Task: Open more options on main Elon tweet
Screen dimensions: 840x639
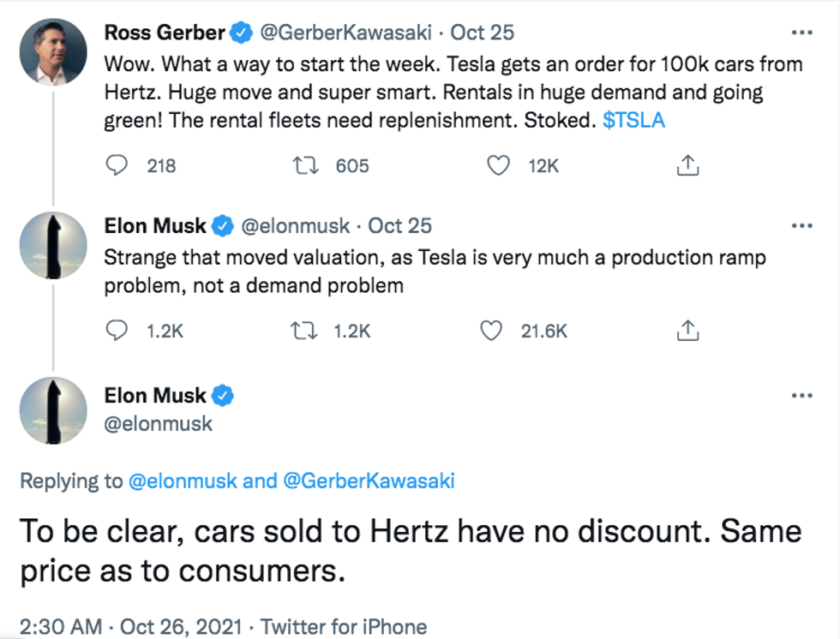Action: coord(801,396)
